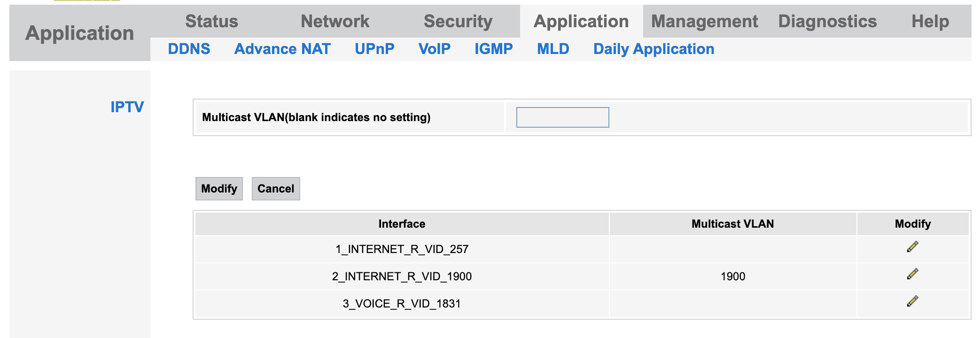Viewport: 980px width, 338px height.
Task: Open Daily Application submenu
Action: 653,49
